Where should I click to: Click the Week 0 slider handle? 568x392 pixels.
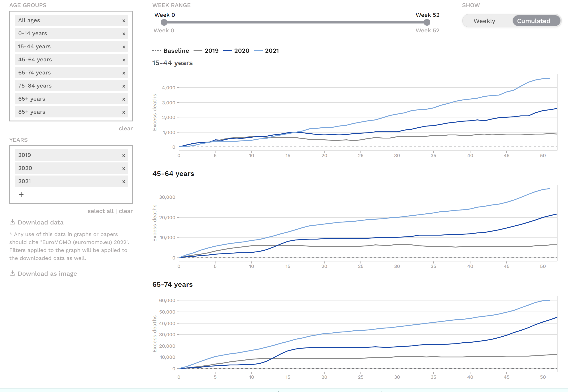164,22
